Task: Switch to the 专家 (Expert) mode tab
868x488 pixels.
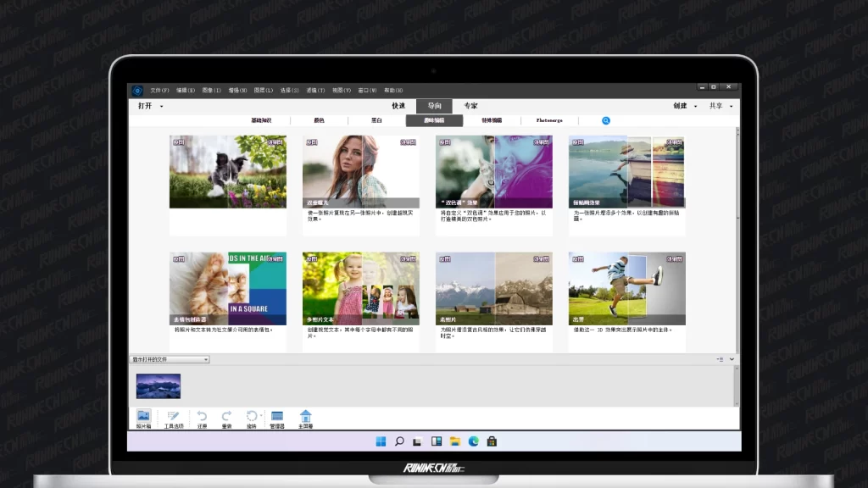Action: pos(470,106)
